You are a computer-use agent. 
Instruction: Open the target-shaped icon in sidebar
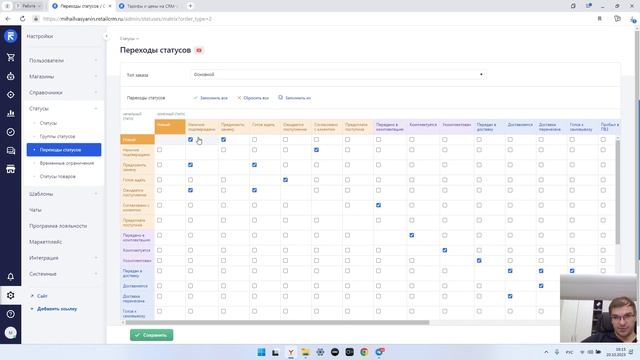pyautogui.click(x=11, y=95)
